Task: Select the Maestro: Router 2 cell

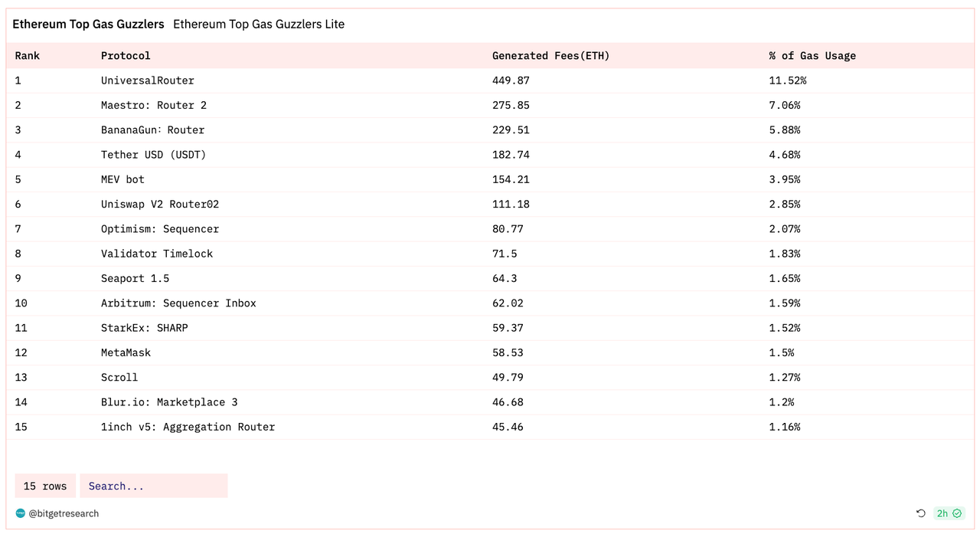Action: (x=154, y=105)
